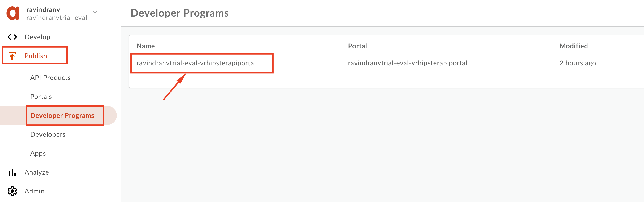Open the Analyze menu section

[x=37, y=172]
